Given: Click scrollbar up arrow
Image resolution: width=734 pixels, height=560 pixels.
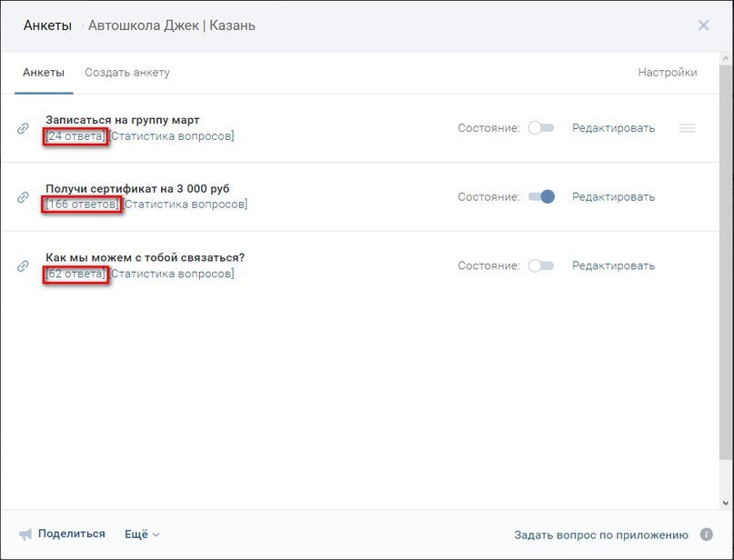Looking at the screenshot, I should point(726,58).
